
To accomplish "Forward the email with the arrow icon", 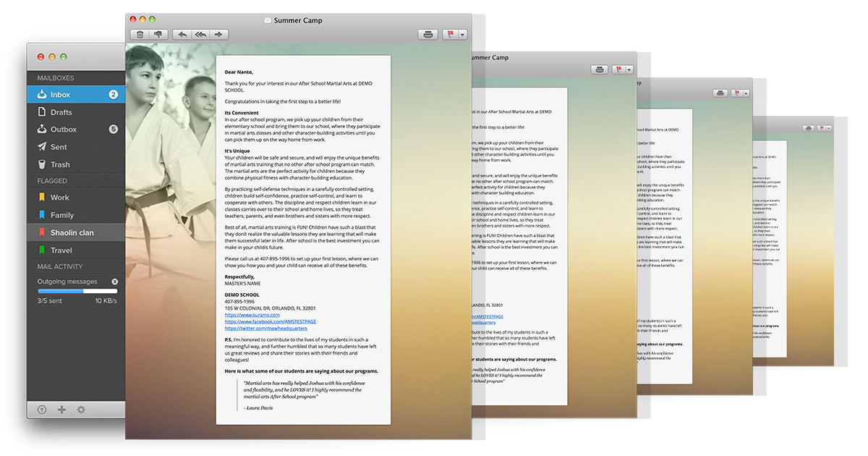I will click(x=218, y=35).
